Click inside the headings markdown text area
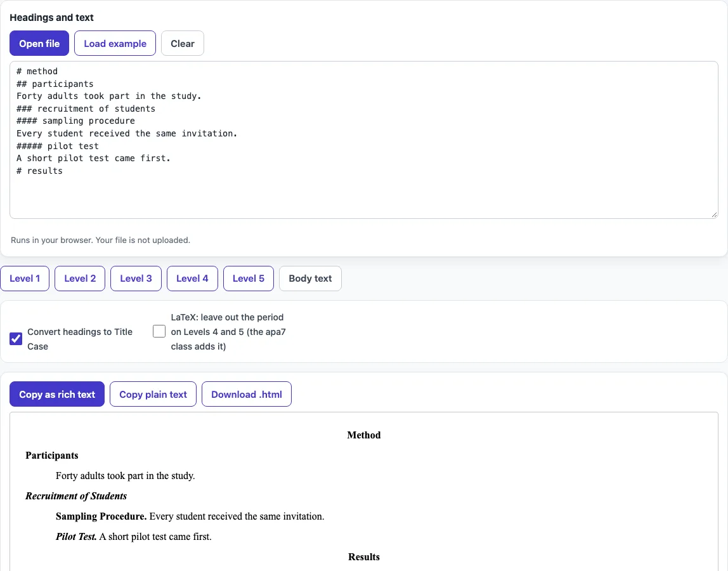Image resolution: width=728 pixels, height=571 pixels. (x=364, y=140)
